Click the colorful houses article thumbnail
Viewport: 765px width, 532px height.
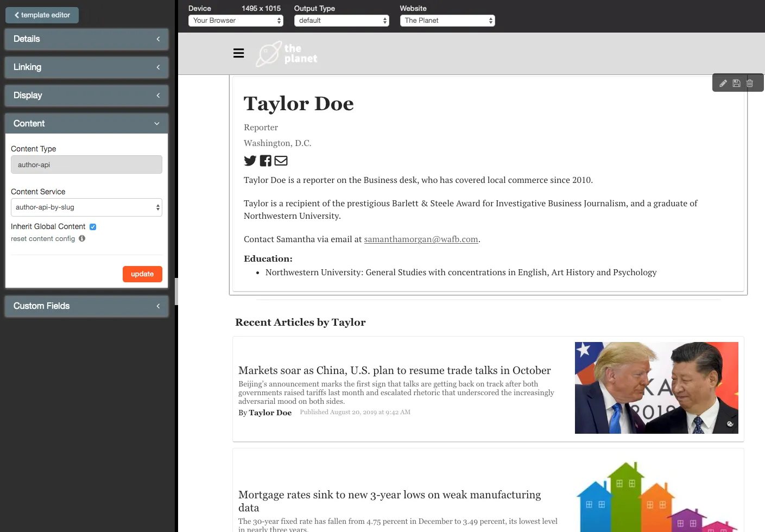click(x=656, y=497)
